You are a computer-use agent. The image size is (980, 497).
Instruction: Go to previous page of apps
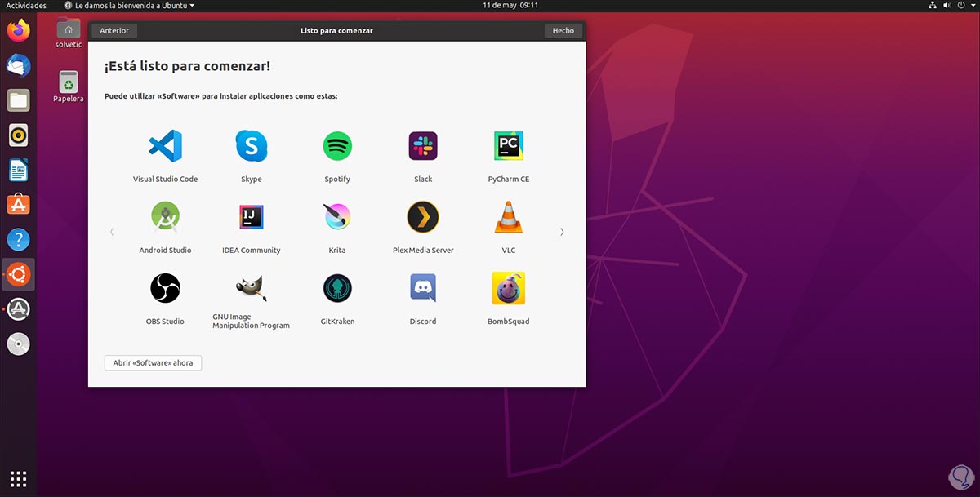[x=112, y=232]
